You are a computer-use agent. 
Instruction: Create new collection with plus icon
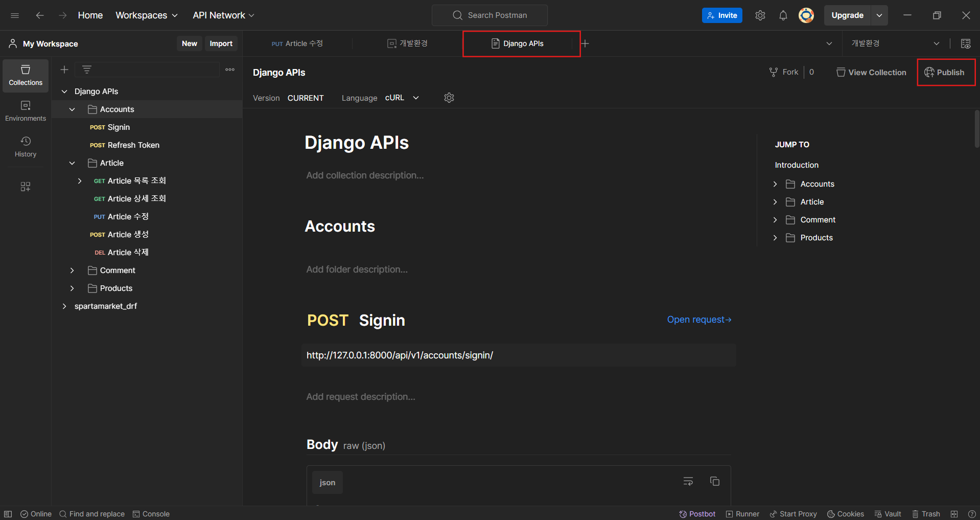coord(64,70)
